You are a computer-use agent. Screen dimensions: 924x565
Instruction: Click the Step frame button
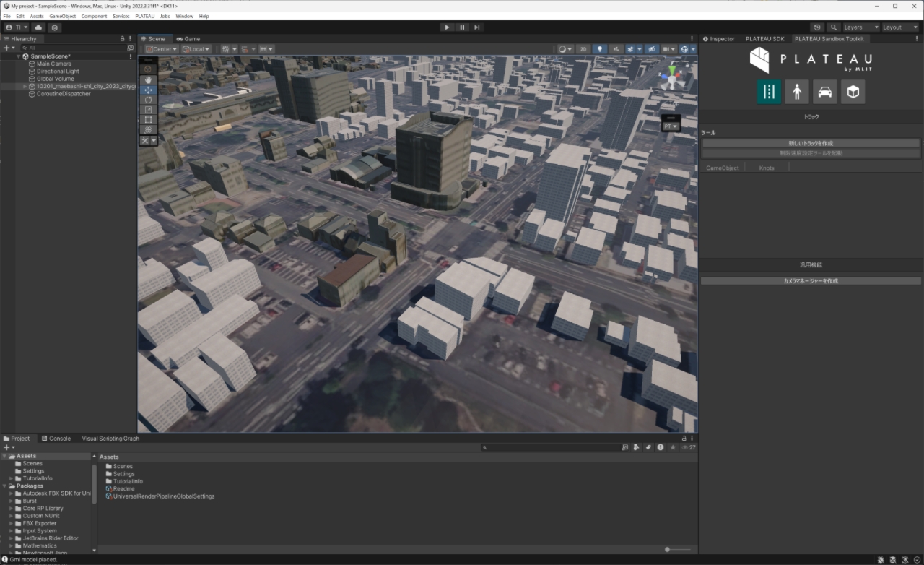click(x=477, y=27)
